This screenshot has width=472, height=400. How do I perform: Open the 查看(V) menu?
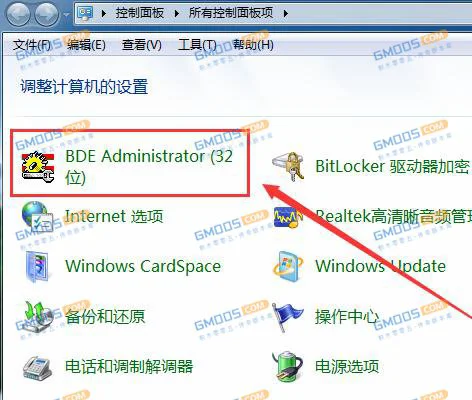pyautogui.click(x=141, y=45)
